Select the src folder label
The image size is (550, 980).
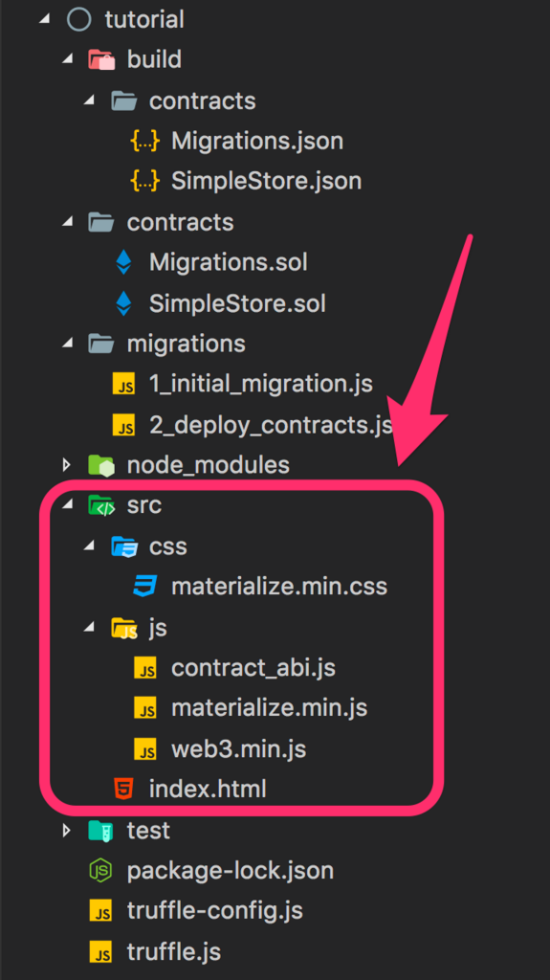click(x=144, y=505)
